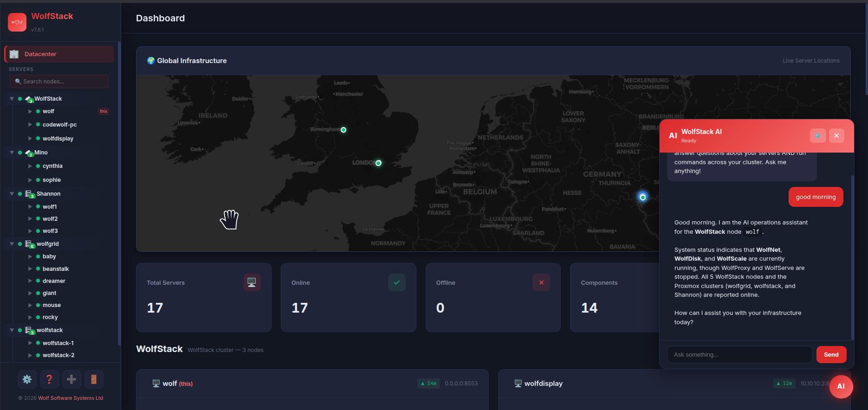Click the Datacenter building icon

coord(14,54)
